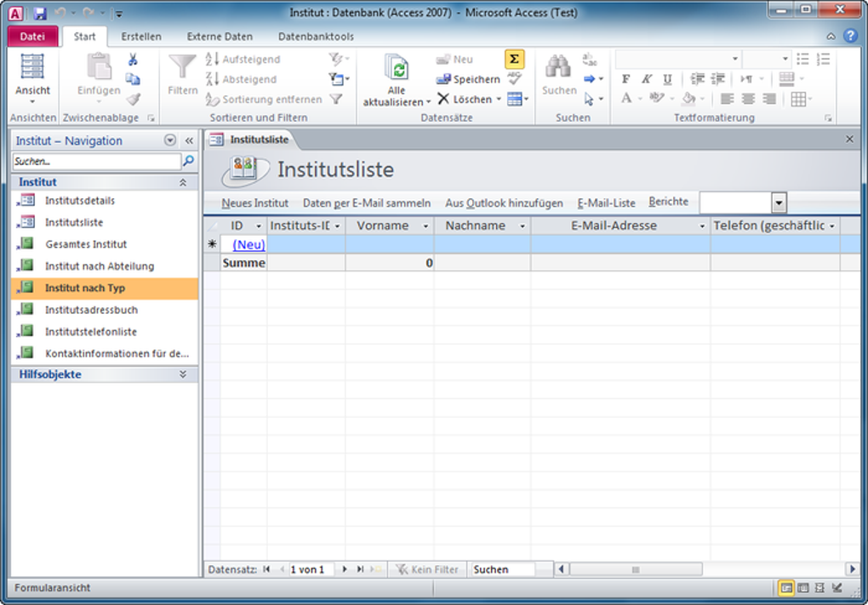Minimize the ribbon with caret icon
Viewport: 868px width, 605px height.
[x=831, y=37]
